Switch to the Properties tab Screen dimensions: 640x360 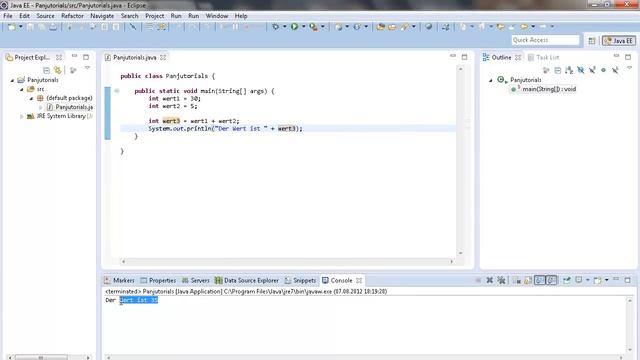click(158, 280)
